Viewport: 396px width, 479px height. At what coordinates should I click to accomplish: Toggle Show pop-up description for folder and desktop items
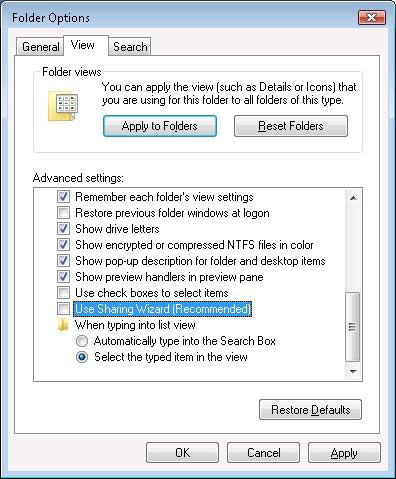pos(63,261)
